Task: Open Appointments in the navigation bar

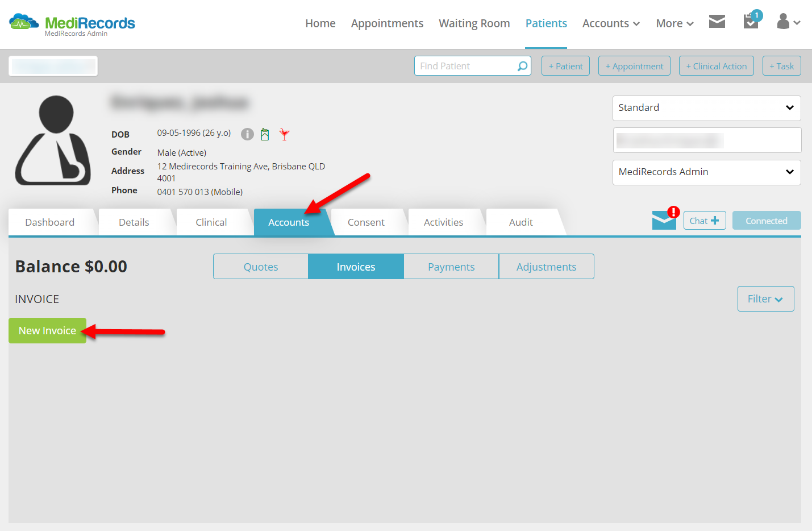Action: coord(387,23)
